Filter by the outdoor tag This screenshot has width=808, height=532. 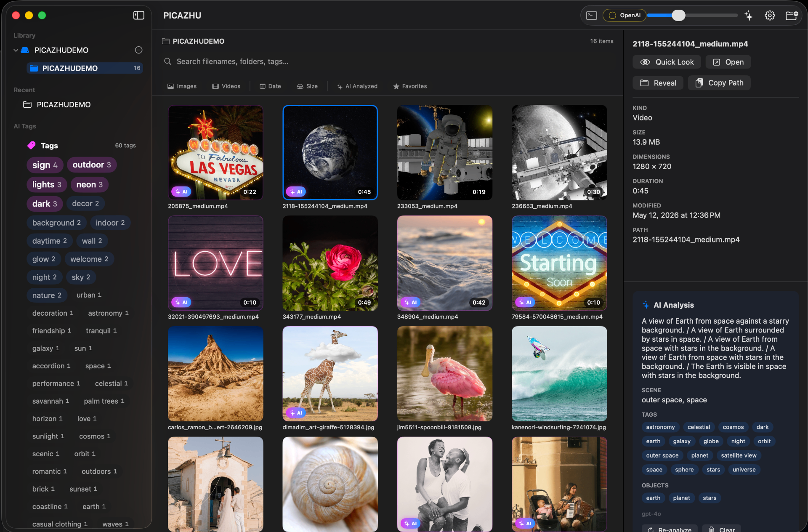point(92,165)
